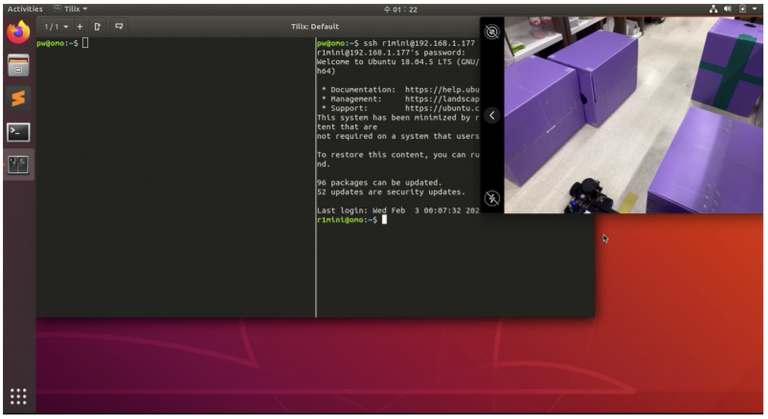Show applications grid at dock bottom
The width and height of the screenshot is (768, 419).
[x=19, y=396]
